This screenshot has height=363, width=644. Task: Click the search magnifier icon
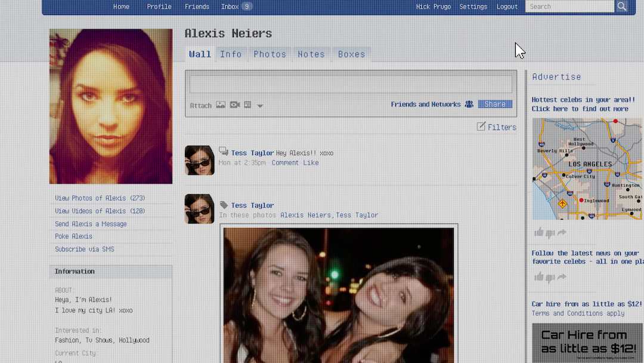pos(622,7)
